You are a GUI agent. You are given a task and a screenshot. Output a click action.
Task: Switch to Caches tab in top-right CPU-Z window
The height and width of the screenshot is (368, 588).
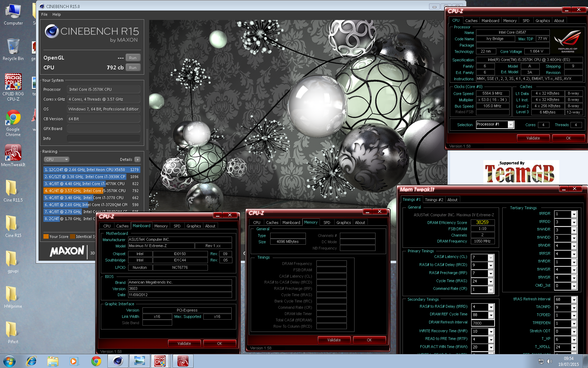(x=471, y=21)
